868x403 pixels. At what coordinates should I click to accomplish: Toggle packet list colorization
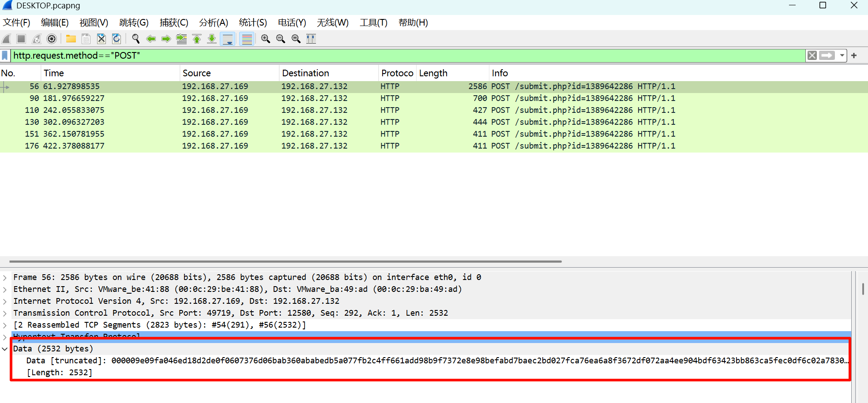247,39
